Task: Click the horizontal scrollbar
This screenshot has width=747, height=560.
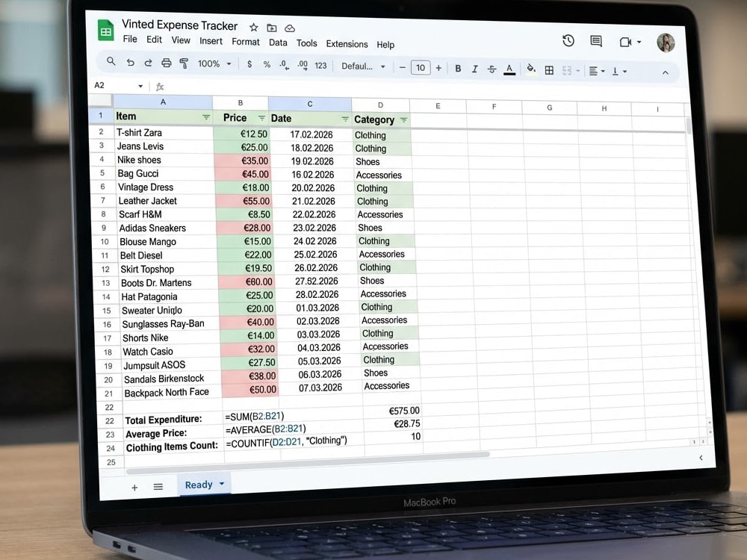Action: [x=307, y=463]
